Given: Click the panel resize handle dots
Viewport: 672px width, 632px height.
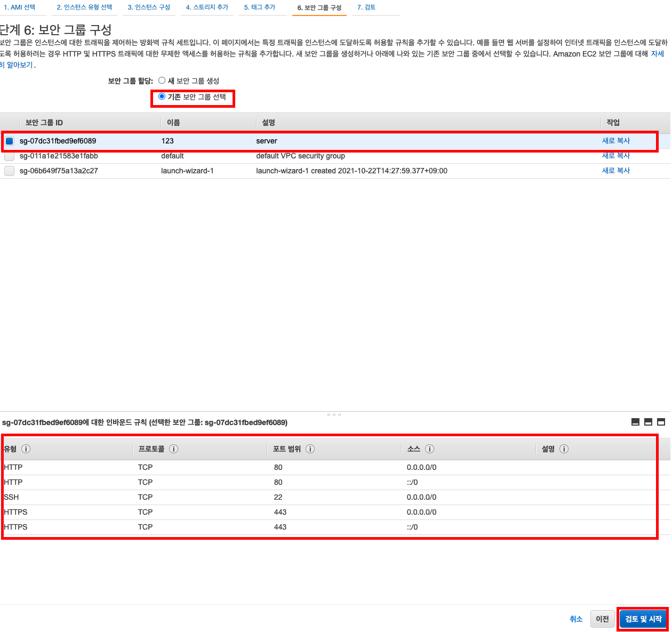Looking at the screenshot, I should pos(334,414).
